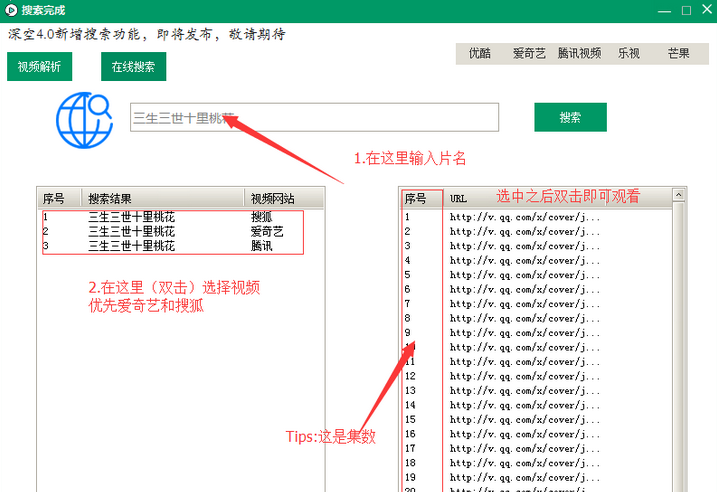Select episode 9 URL row
Screen dimensions: 717x492
pos(525,332)
